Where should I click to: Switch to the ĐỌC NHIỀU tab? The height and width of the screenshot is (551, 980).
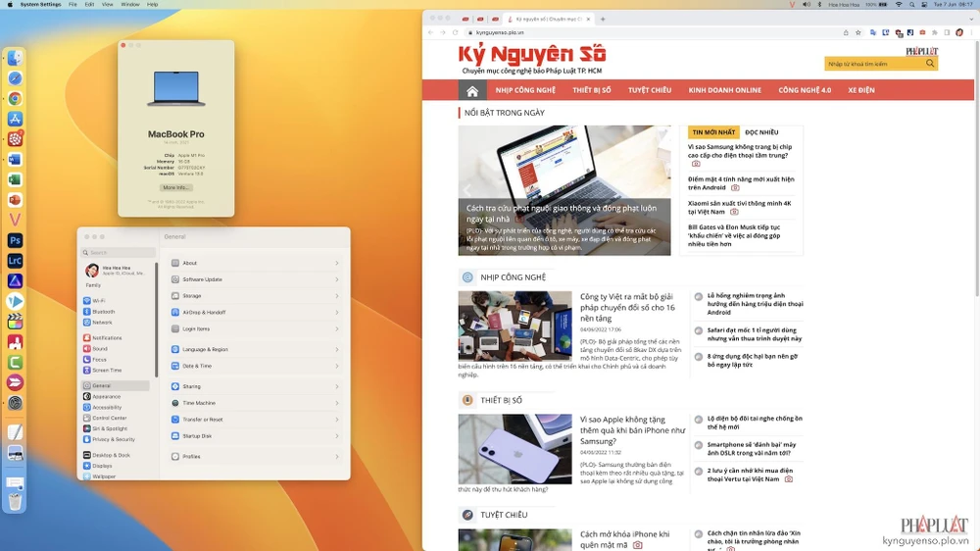pos(761,132)
